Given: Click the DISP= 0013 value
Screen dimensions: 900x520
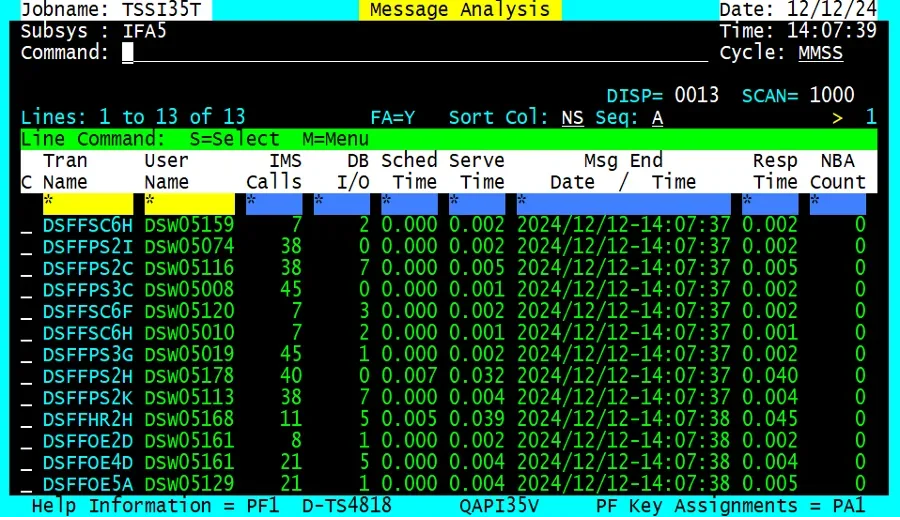Looking at the screenshot, I should tap(696, 96).
